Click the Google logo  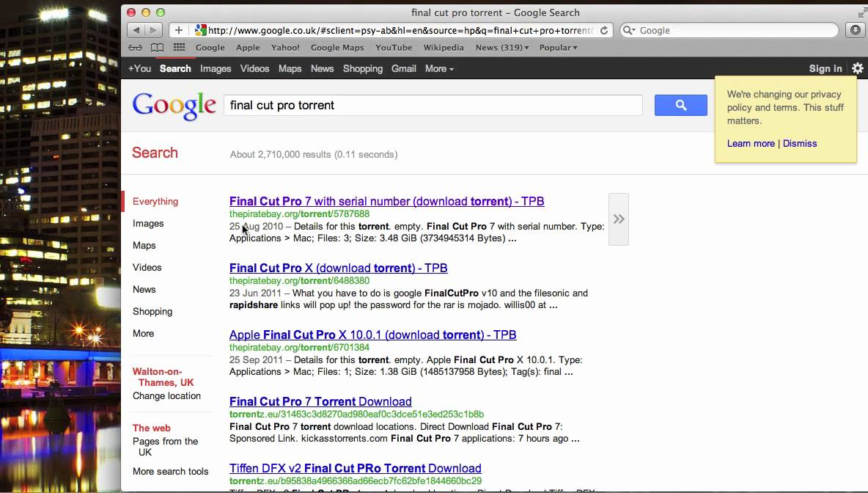174,106
